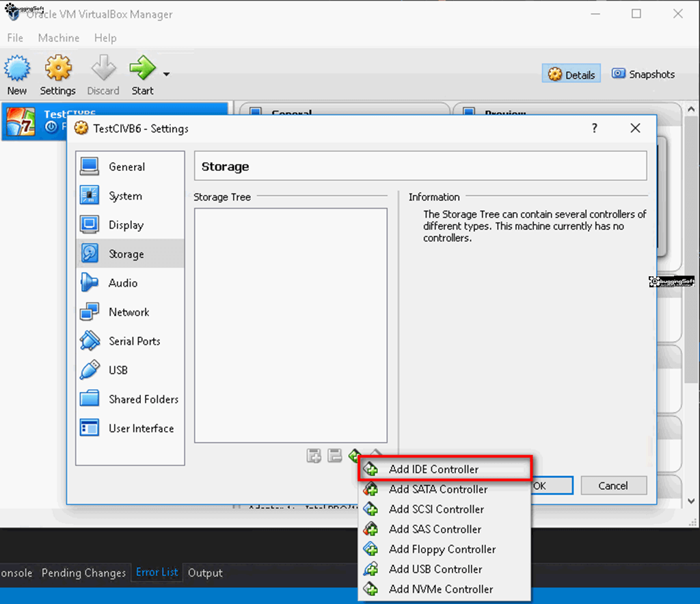Image resolution: width=700 pixels, height=604 pixels.
Task: Click the details pane scroll down arrow
Action: 691,501
